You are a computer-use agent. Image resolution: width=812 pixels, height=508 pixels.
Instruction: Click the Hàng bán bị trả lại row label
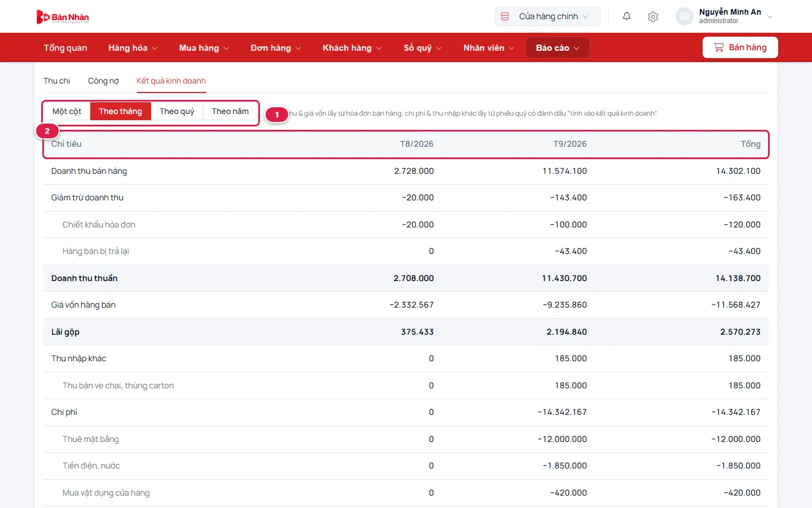click(96, 251)
